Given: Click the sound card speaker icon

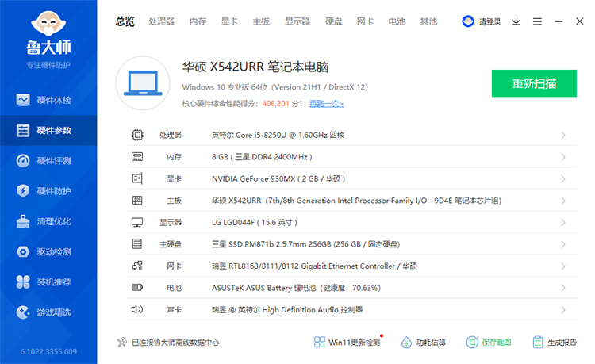Looking at the screenshot, I should click(137, 310).
